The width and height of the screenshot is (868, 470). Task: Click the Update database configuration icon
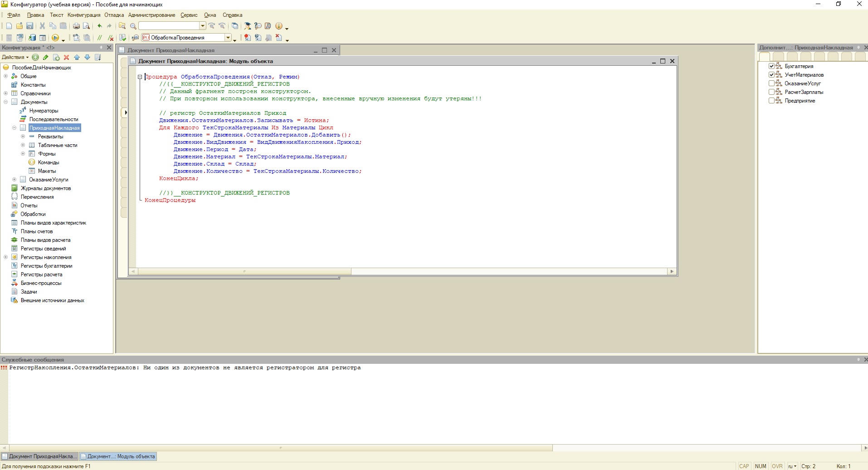(x=32, y=38)
